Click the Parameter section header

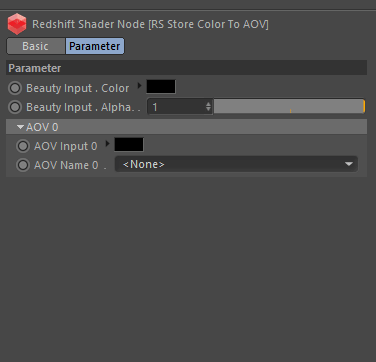[187, 68]
